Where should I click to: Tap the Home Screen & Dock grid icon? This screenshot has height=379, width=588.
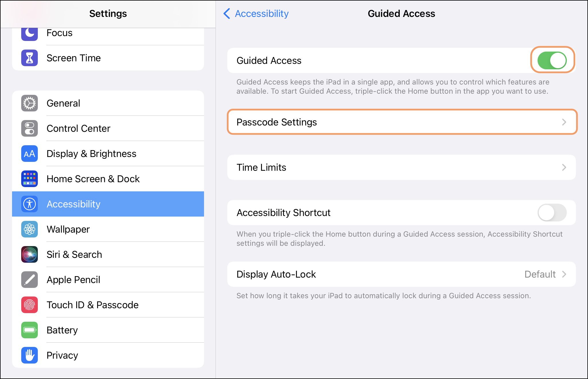click(30, 179)
